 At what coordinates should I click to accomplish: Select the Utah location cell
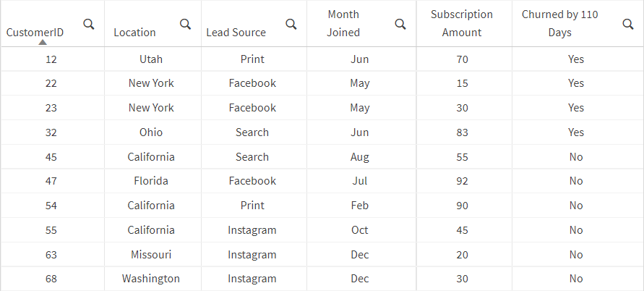click(x=151, y=59)
